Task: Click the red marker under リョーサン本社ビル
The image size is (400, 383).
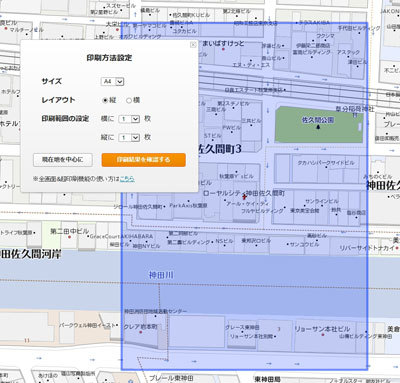Action: coord(323,334)
